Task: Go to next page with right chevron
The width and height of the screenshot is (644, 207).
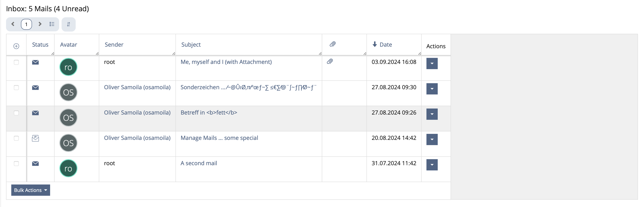Action: point(40,24)
